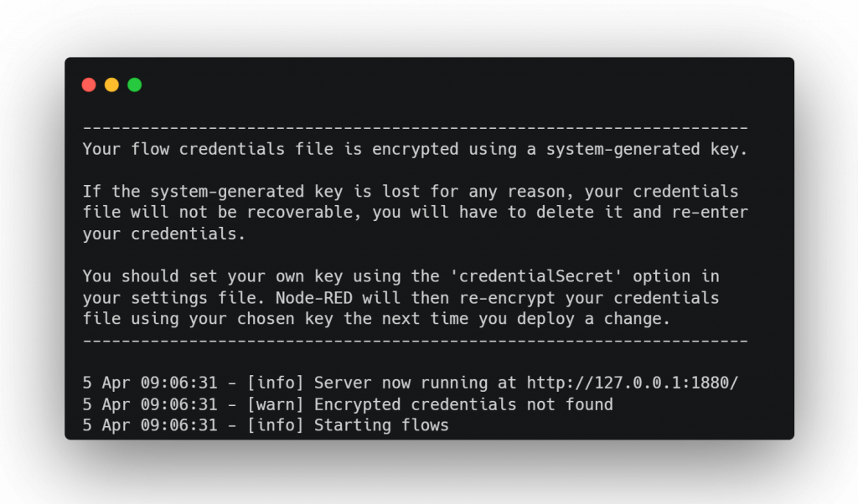Click the yellow minimize window control

[x=111, y=85]
